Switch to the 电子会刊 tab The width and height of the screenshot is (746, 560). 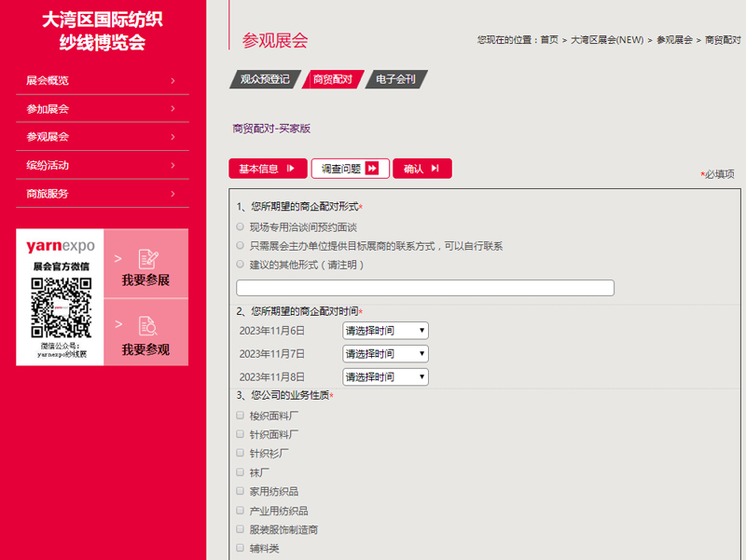coord(395,80)
